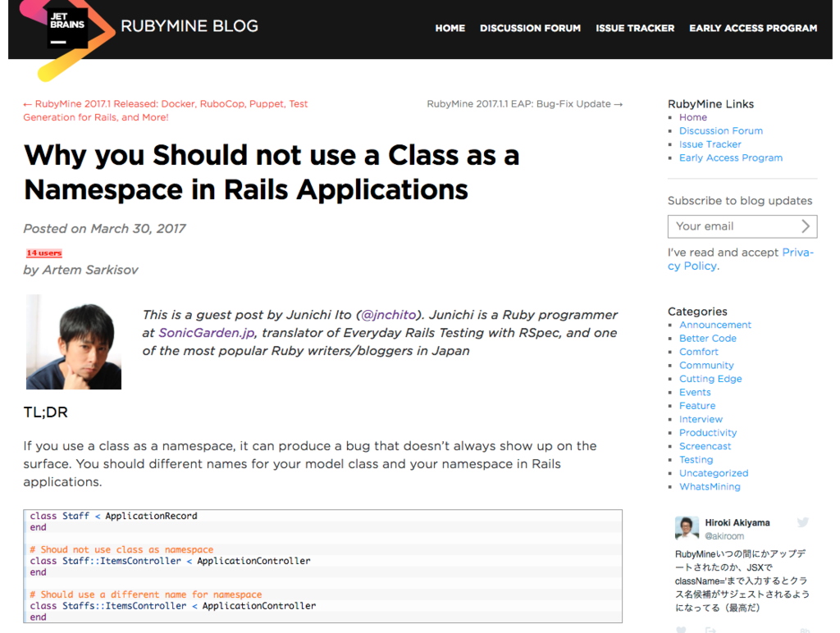
Task: Click Hiroki Akiyama name in tweet
Action: point(737,522)
